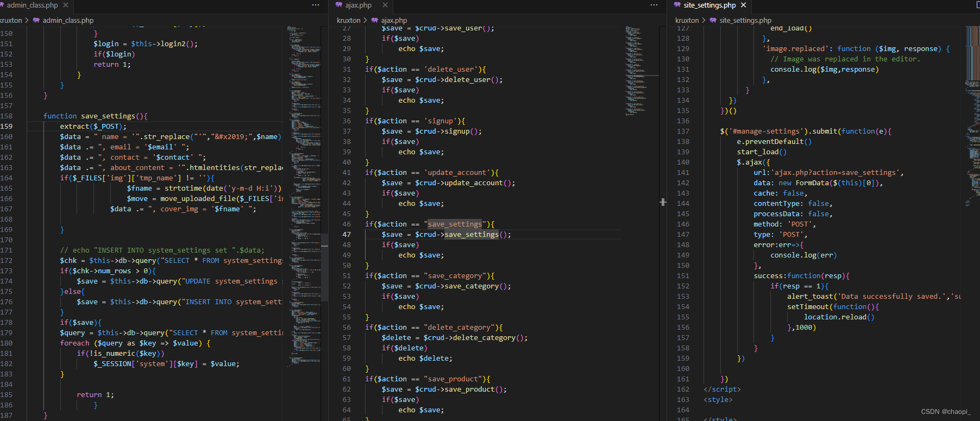Click the "if($action == 'delete_user'){" line
Image resolution: width=980 pixels, height=421 pixels.
click(425, 70)
